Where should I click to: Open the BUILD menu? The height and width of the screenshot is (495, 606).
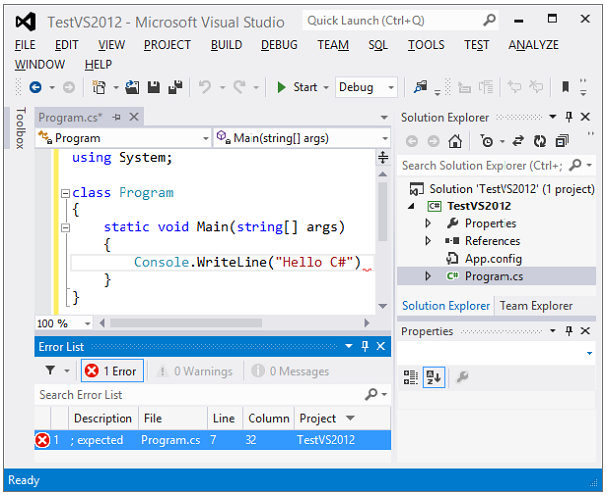point(226,44)
